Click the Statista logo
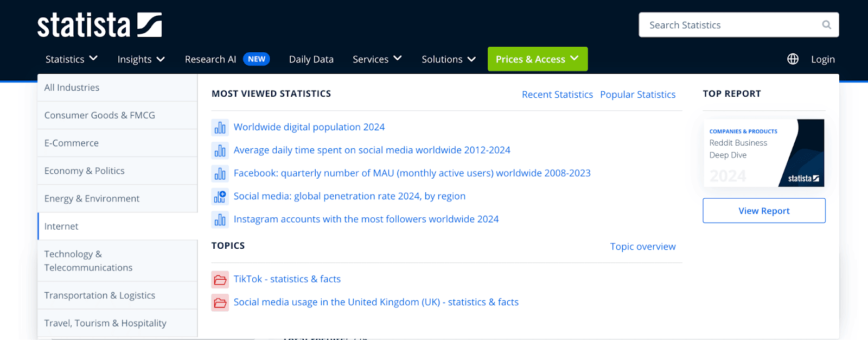 99,25
